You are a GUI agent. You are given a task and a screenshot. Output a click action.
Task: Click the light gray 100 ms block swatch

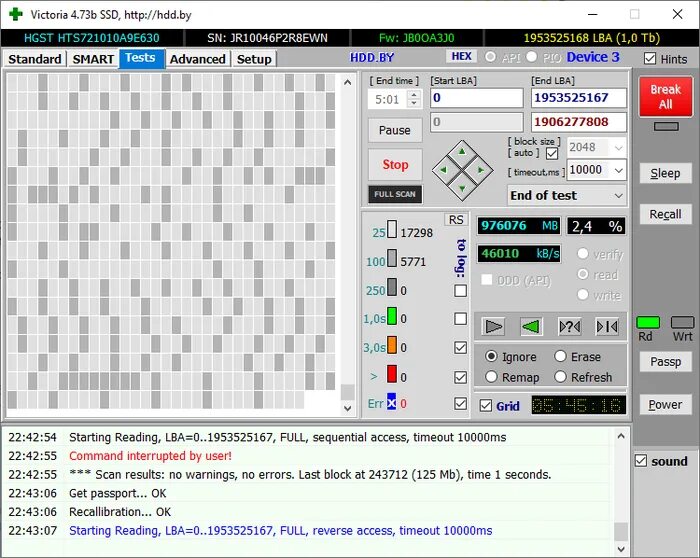click(x=392, y=258)
